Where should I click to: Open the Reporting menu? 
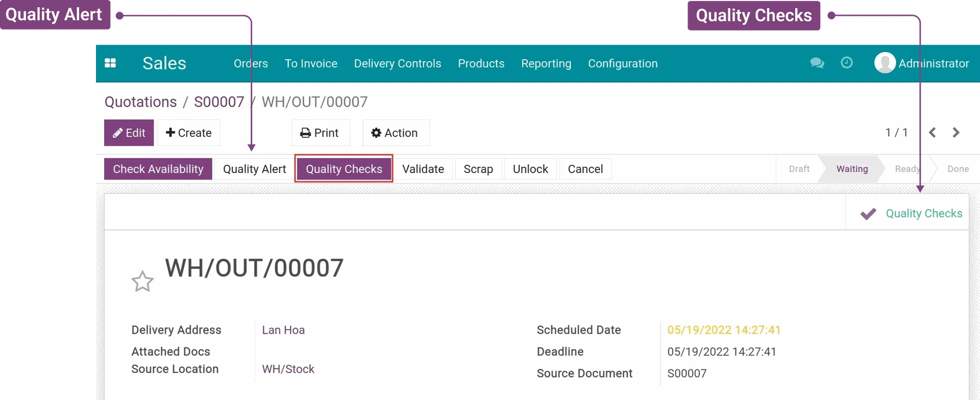tap(546, 63)
